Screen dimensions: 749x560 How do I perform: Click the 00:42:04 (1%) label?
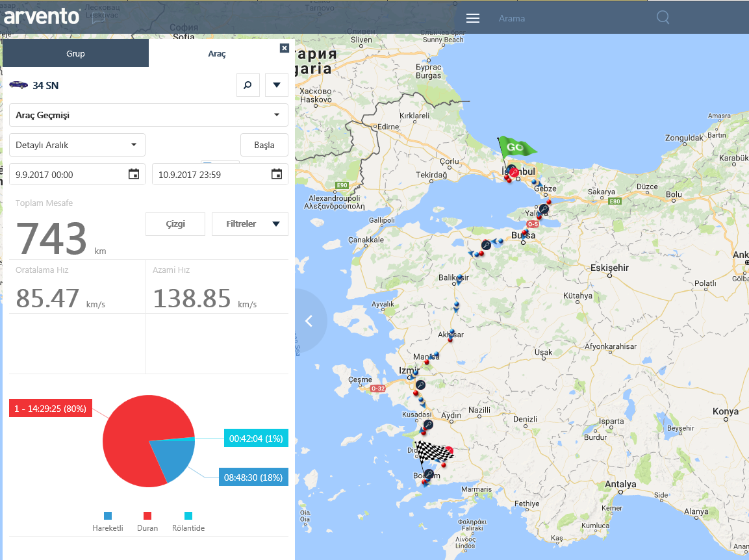pos(256,438)
